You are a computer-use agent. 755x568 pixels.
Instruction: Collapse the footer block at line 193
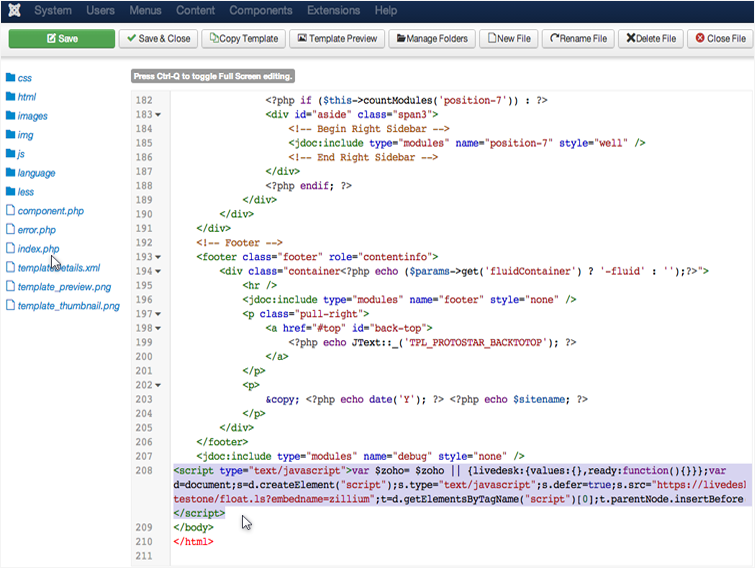click(x=158, y=257)
